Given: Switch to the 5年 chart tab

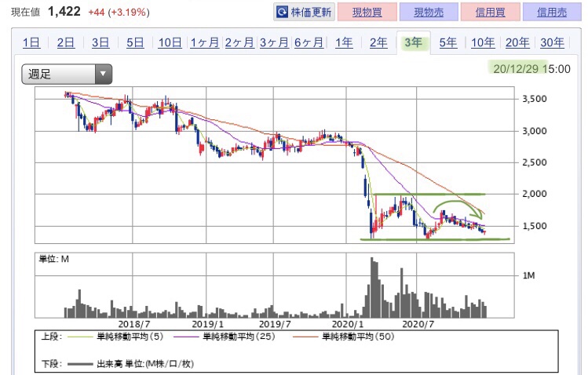Looking at the screenshot, I should pos(448,42).
